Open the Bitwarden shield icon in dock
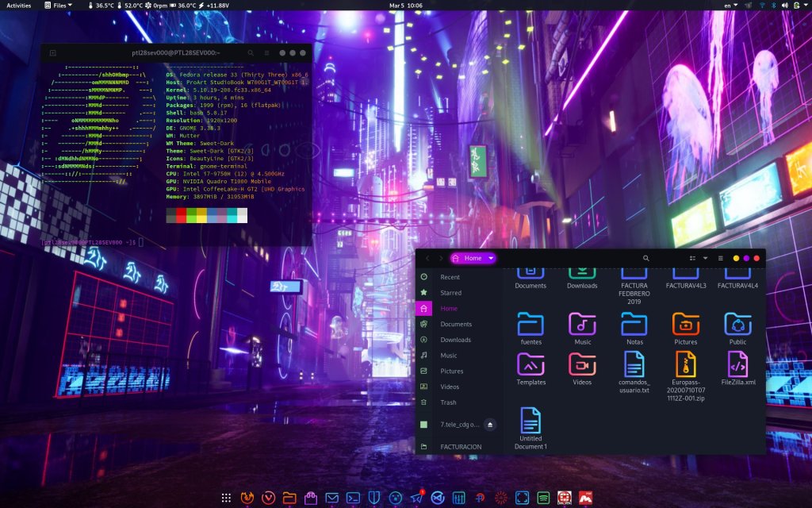This screenshot has width=812, height=508. (x=374, y=498)
